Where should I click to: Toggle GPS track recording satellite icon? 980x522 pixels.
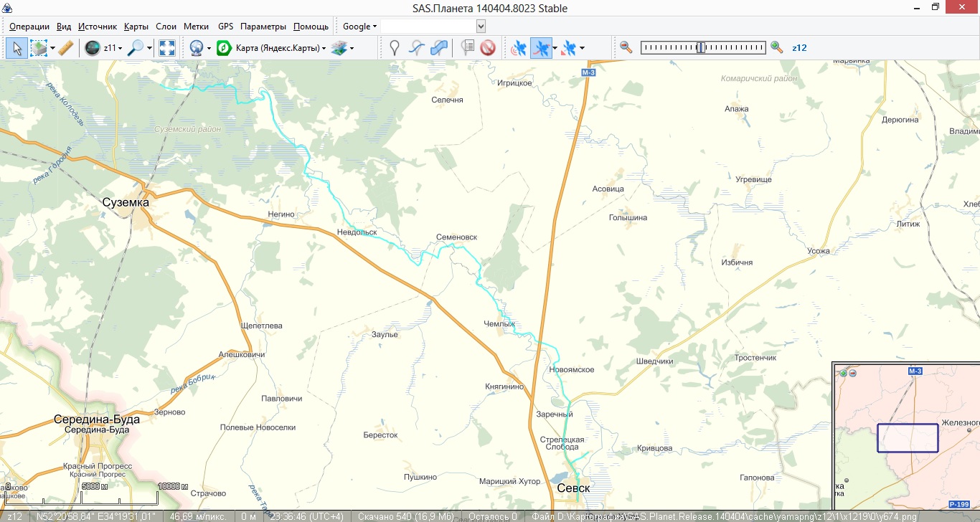click(x=542, y=48)
